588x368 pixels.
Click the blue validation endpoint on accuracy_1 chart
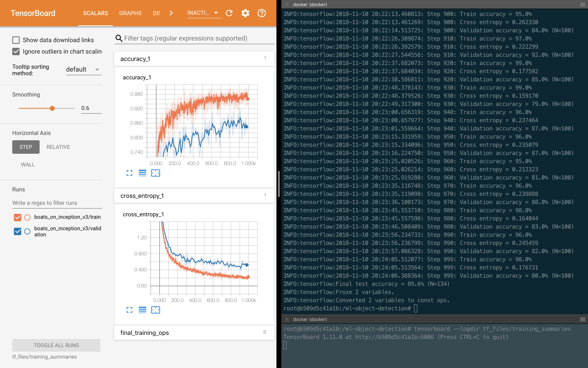pyautogui.click(x=246, y=127)
